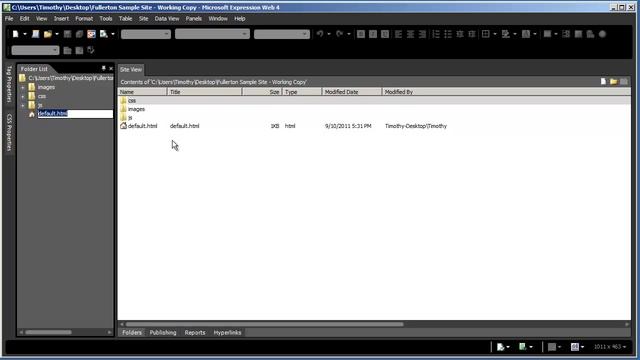The image size is (640, 360).
Task: Switch to the Hyperlinks tab
Action: coord(227,333)
